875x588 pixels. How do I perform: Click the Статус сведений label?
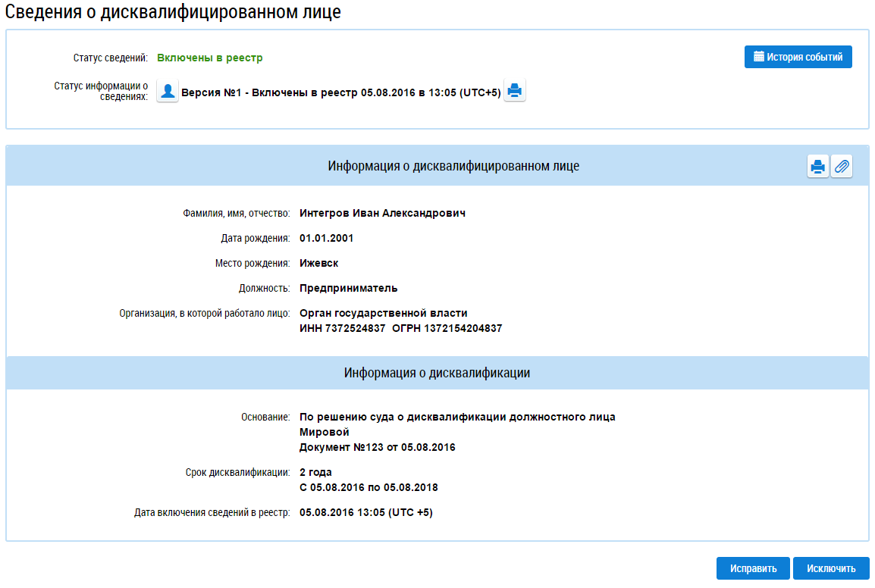111,58
